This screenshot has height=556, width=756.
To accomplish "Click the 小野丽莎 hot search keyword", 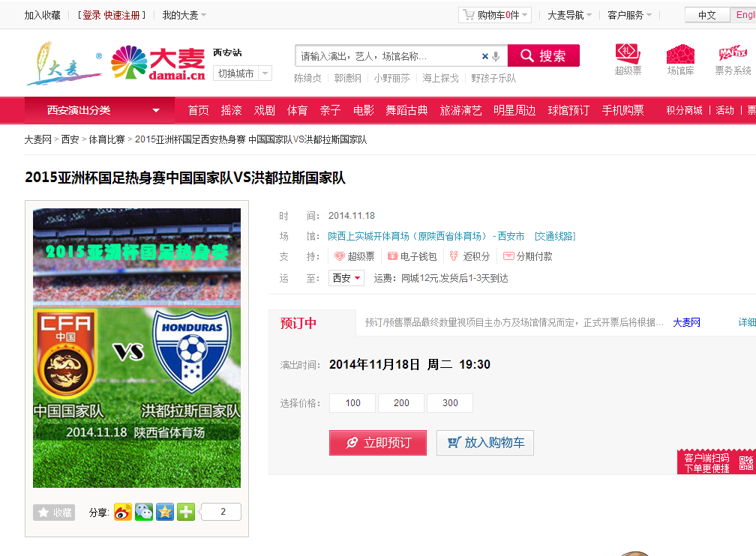I will tap(391, 78).
